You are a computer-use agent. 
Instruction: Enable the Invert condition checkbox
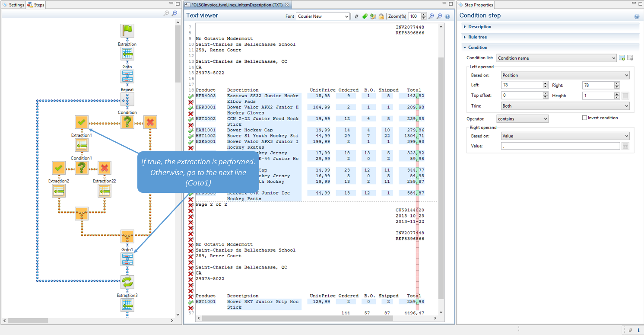point(584,118)
